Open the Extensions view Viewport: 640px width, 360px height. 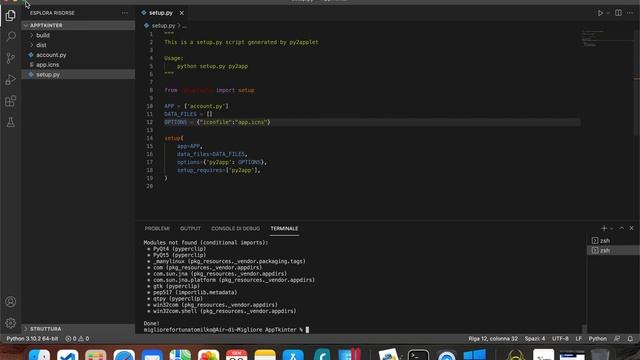tap(11, 101)
